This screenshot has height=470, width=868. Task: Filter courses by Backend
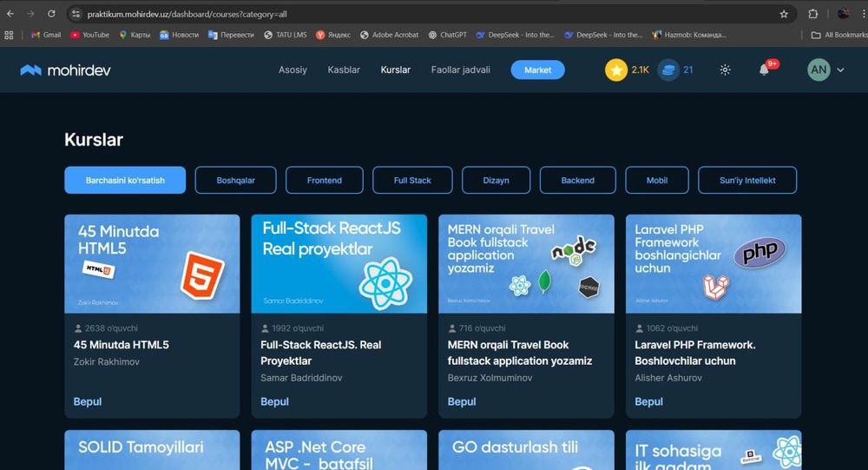[577, 180]
